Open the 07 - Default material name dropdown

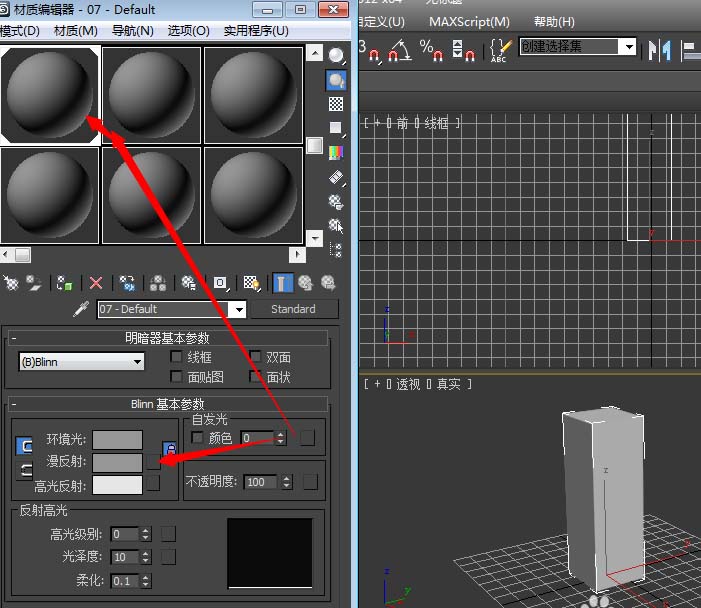coord(239,309)
